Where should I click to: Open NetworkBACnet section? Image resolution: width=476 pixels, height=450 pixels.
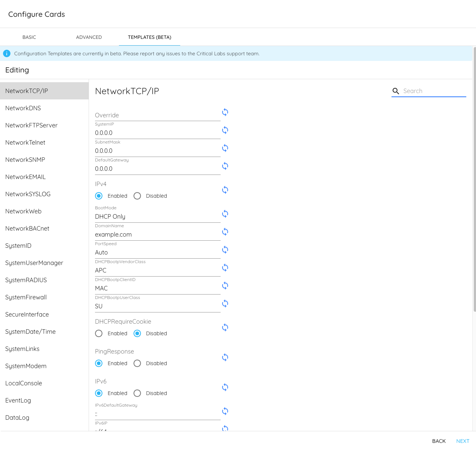pyautogui.click(x=44, y=228)
